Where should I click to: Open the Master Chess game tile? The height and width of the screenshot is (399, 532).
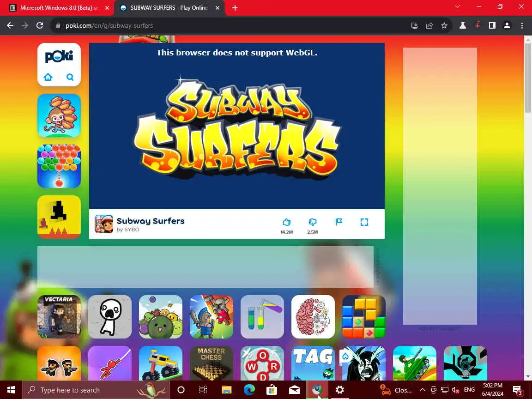point(212,363)
